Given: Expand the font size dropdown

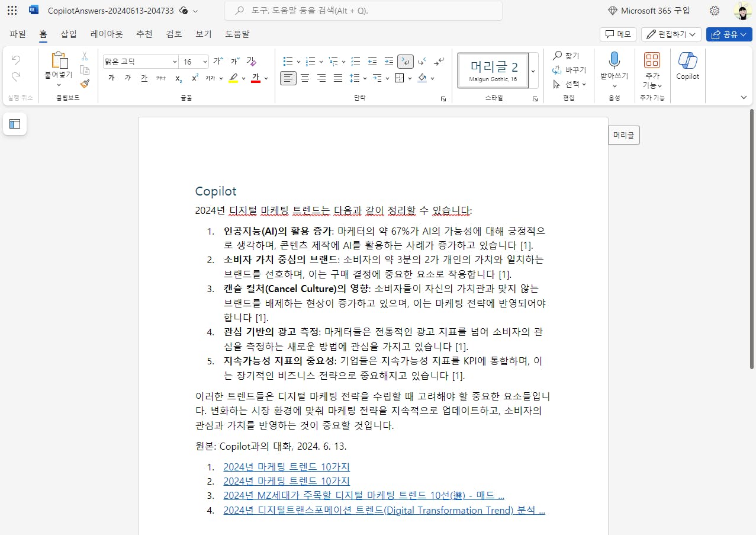Looking at the screenshot, I should pos(205,62).
